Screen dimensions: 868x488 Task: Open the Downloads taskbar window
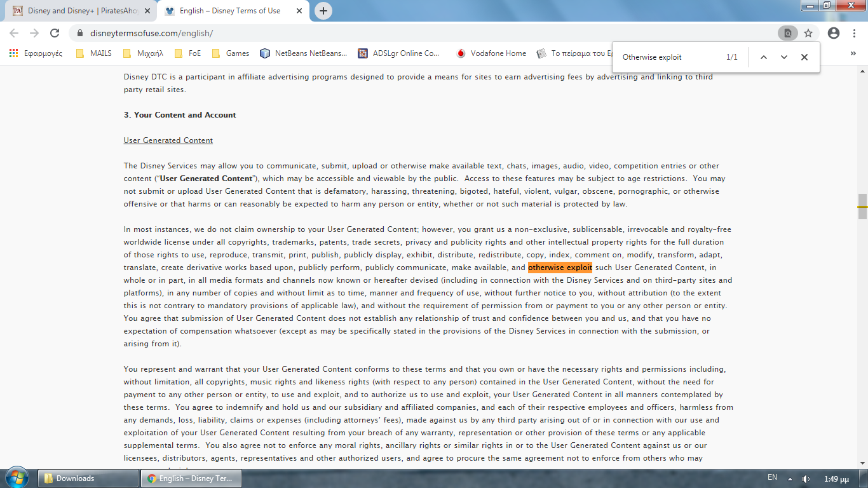(88, 478)
